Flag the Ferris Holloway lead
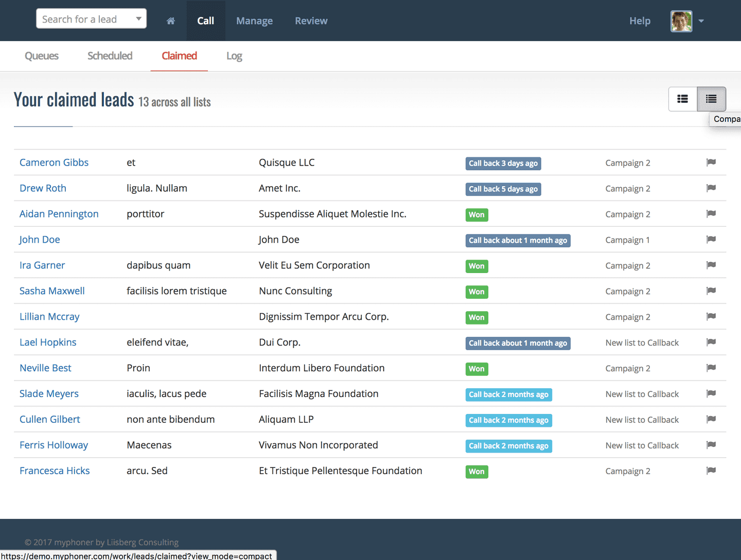This screenshot has height=560, width=741. pos(711,445)
